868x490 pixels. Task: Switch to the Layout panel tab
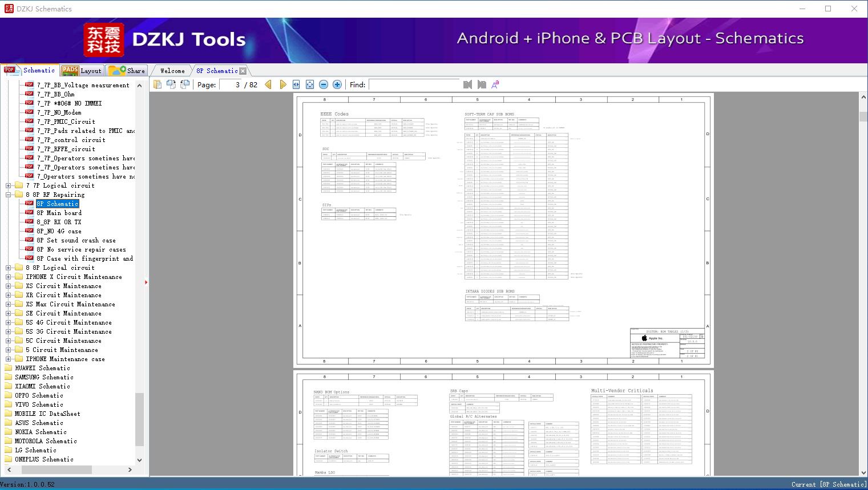(82, 71)
